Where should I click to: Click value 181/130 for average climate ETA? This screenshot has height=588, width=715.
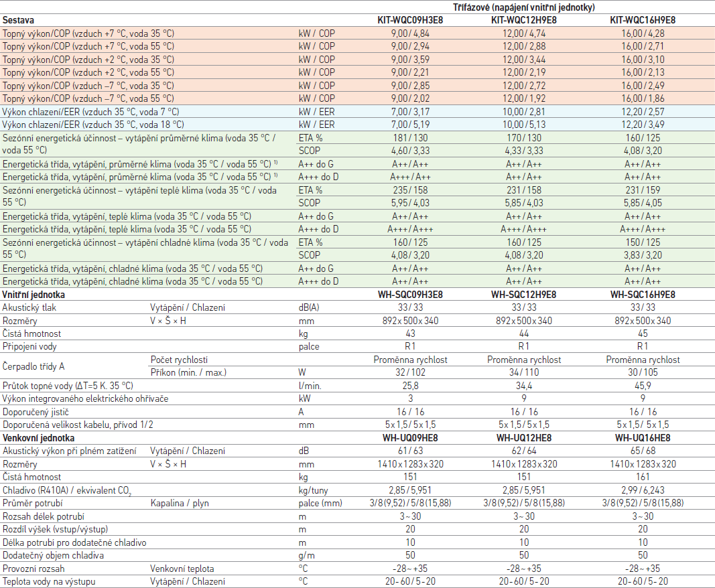(410, 138)
